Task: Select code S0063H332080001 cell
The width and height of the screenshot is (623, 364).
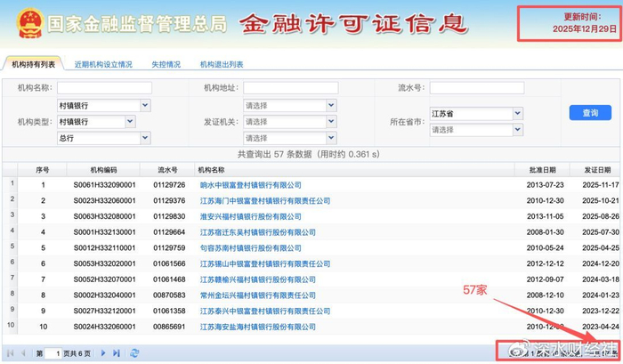Action: (x=104, y=216)
